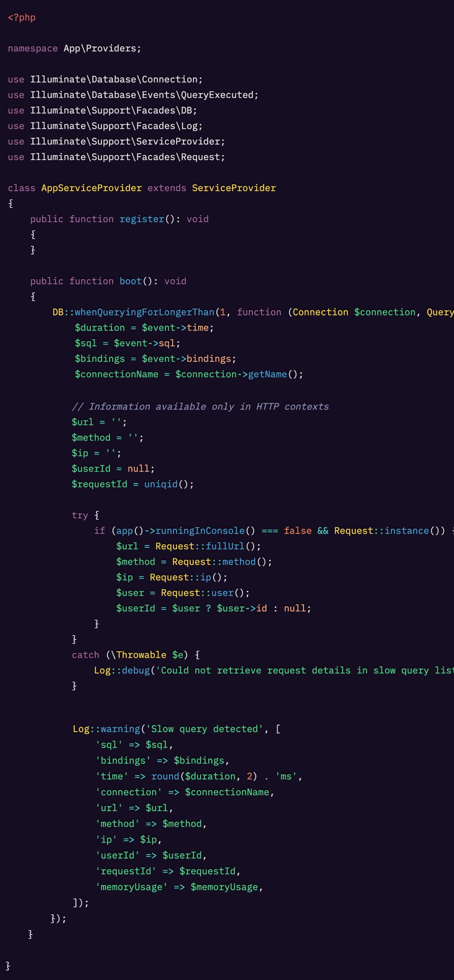Click the AppServiceProvider class name
454x980 pixels.
91,188
